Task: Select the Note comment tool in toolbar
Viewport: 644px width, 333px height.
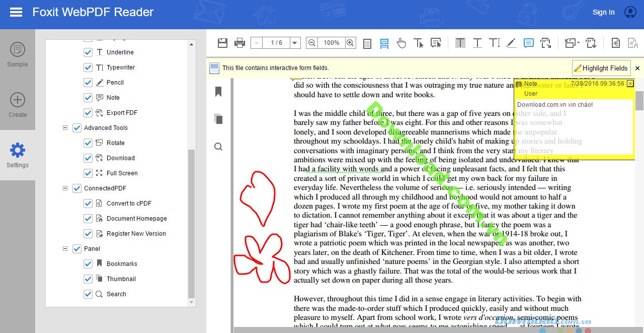Action: tap(528, 43)
